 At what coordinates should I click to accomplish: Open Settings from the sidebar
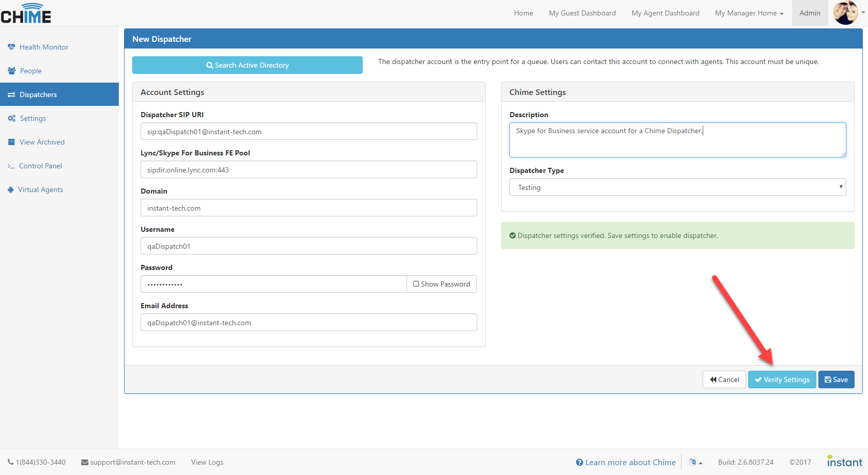33,118
